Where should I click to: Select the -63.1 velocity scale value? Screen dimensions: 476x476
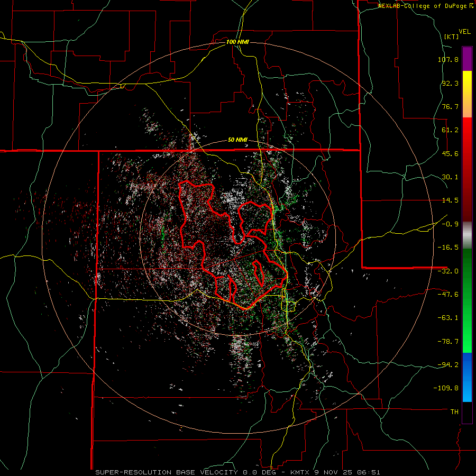(448, 318)
